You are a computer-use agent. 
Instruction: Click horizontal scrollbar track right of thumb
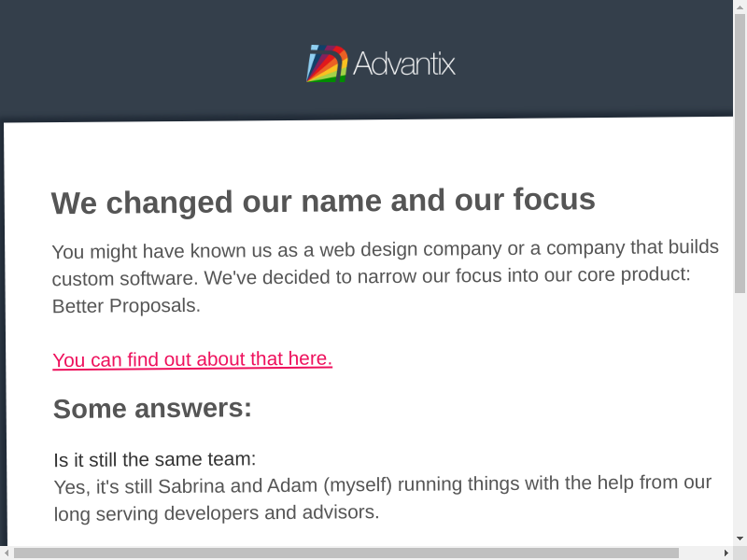[x=698, y=553]
